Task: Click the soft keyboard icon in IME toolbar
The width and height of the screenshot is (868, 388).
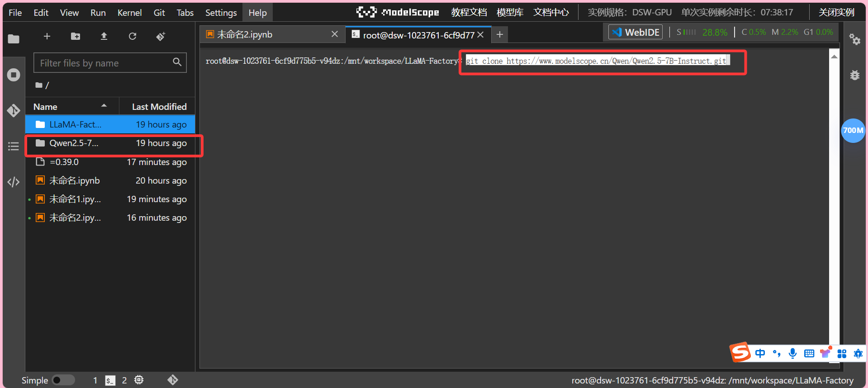Action: click(809, 353)
